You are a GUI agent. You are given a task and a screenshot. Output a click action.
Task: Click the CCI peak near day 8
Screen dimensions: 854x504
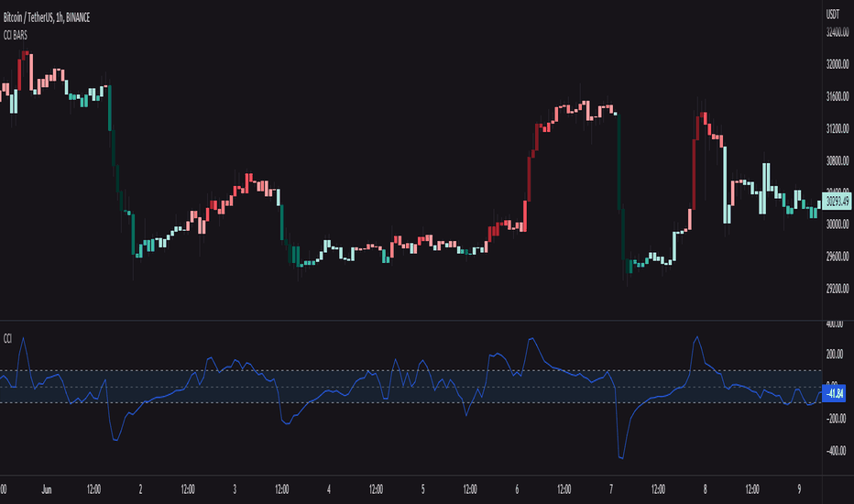pyautogui.click(x=697, y=338)
